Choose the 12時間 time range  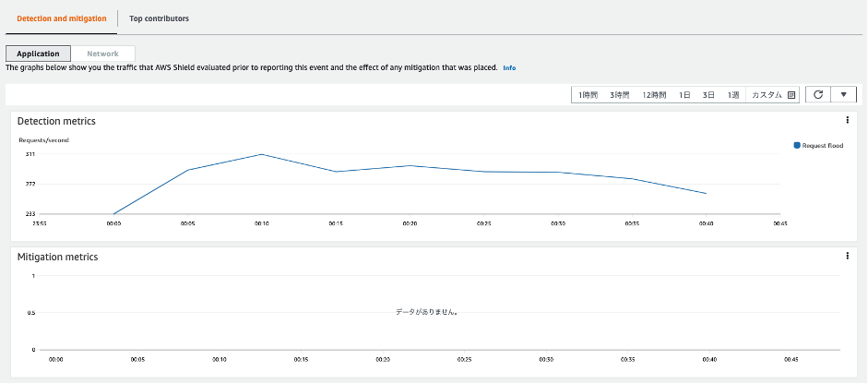[654, 95]
